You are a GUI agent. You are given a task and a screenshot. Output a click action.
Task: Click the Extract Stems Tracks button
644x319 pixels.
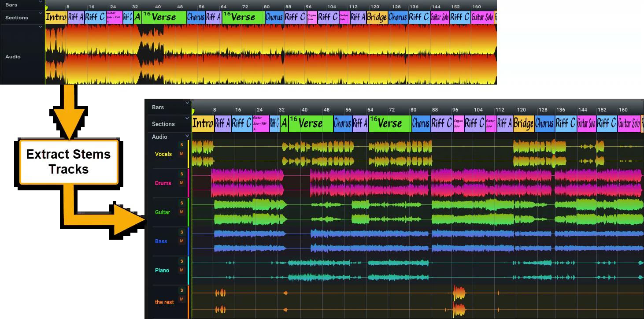coord(69,162)
